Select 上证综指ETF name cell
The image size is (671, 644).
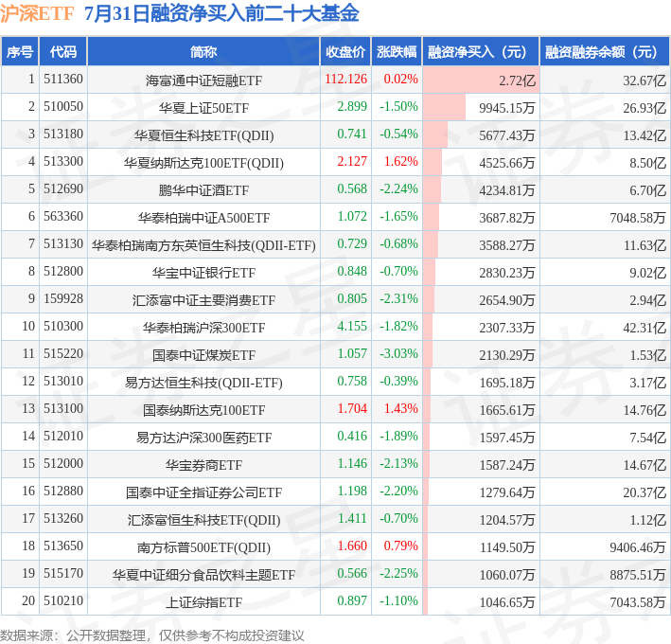click(x=203, y=600)
